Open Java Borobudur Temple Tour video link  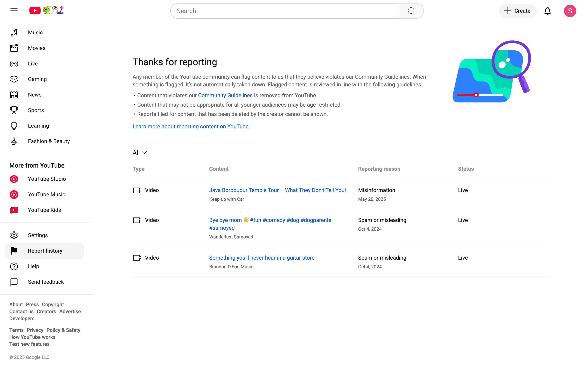point(277,190)
